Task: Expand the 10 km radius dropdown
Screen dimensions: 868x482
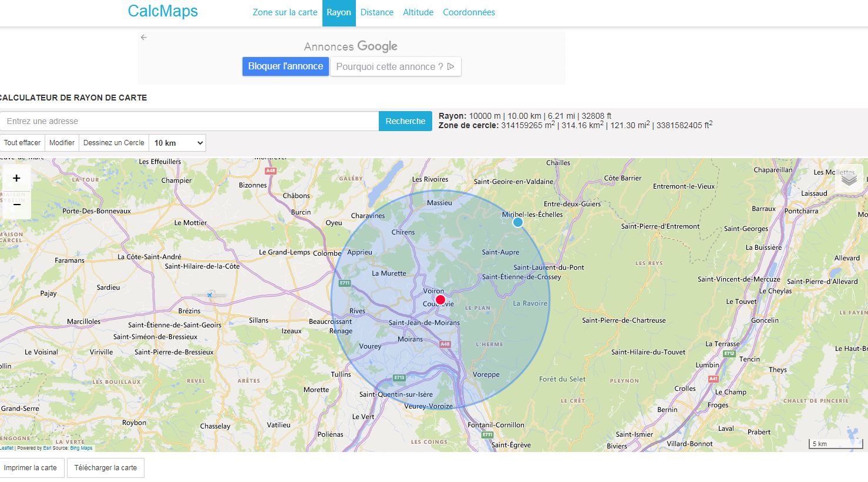Action: pos(177,143)
